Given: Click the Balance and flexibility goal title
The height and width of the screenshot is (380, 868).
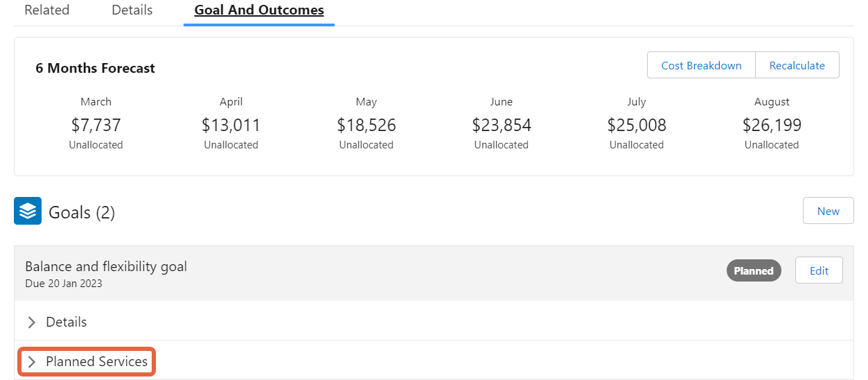Looking at the screenshot, I should click(x=106, y=266).
